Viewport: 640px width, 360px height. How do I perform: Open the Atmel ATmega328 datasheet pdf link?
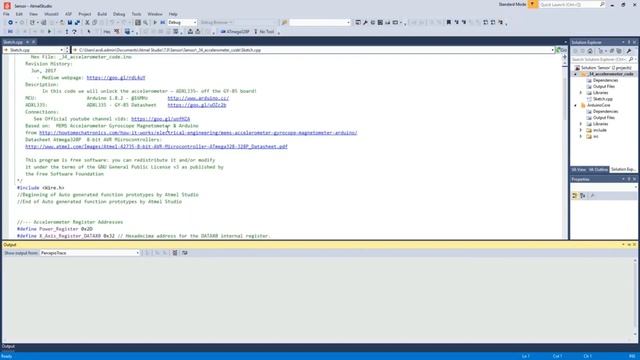click(x=156, y=146)
